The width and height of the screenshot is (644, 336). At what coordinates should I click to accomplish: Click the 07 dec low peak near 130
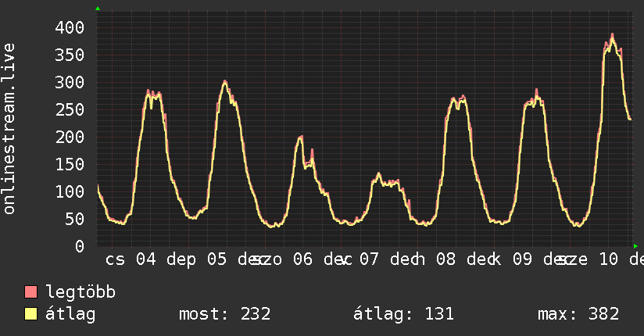pyautogui.click(x=379, y=175)
